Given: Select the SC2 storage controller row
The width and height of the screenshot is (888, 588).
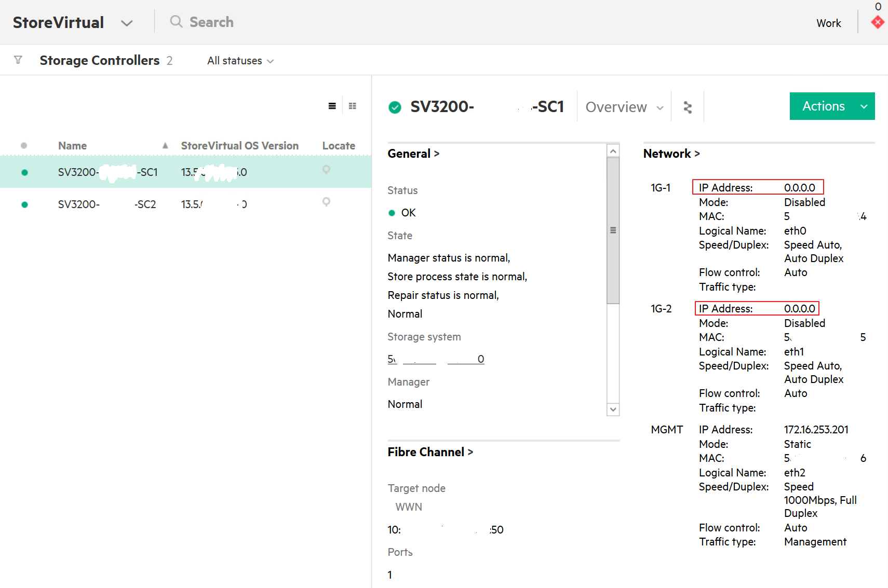Looking at the screenshot, I should 186,204.
